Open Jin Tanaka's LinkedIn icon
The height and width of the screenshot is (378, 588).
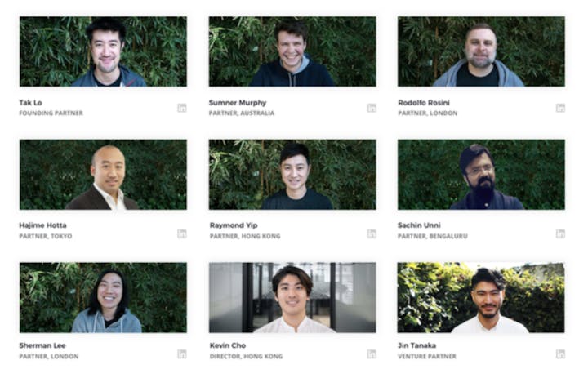coord(560,354)
